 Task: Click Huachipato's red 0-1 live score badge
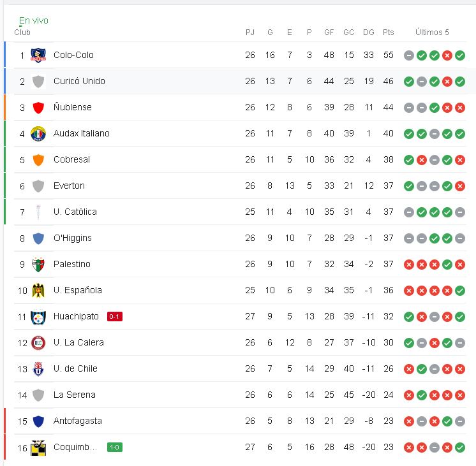point(115,316)
